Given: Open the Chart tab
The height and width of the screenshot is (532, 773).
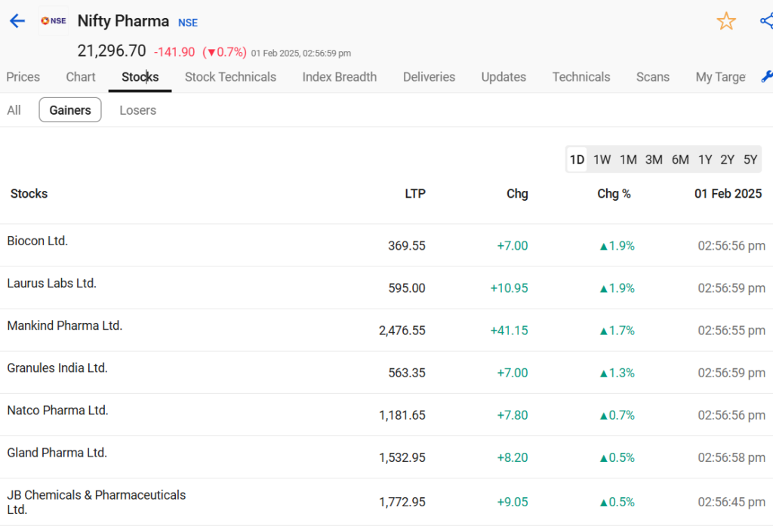Looking at the screenshot, I should (x=80, y=77).
